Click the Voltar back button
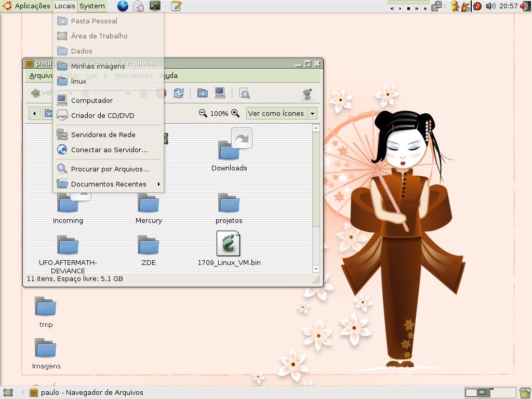 [46, 93]
